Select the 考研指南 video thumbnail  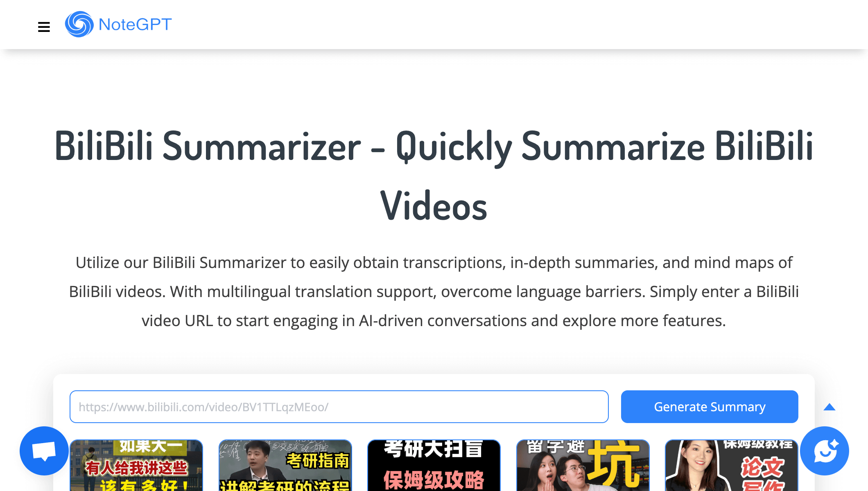285,465
